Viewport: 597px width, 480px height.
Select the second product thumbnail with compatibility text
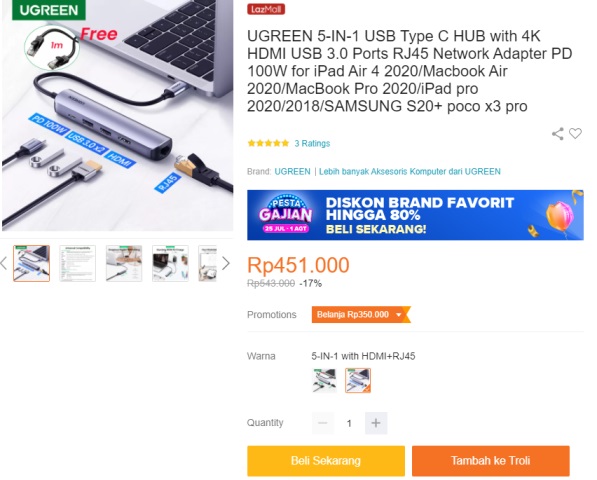click(78, 263)
